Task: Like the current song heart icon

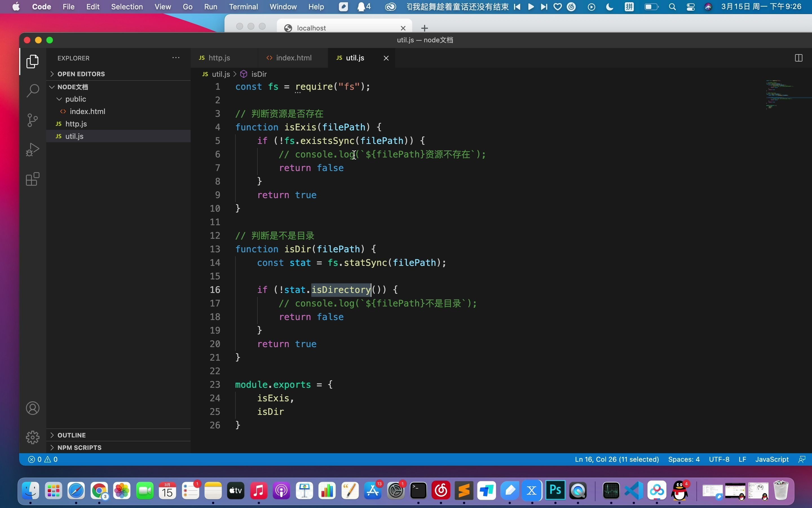Action: click(x=558, y=7)
